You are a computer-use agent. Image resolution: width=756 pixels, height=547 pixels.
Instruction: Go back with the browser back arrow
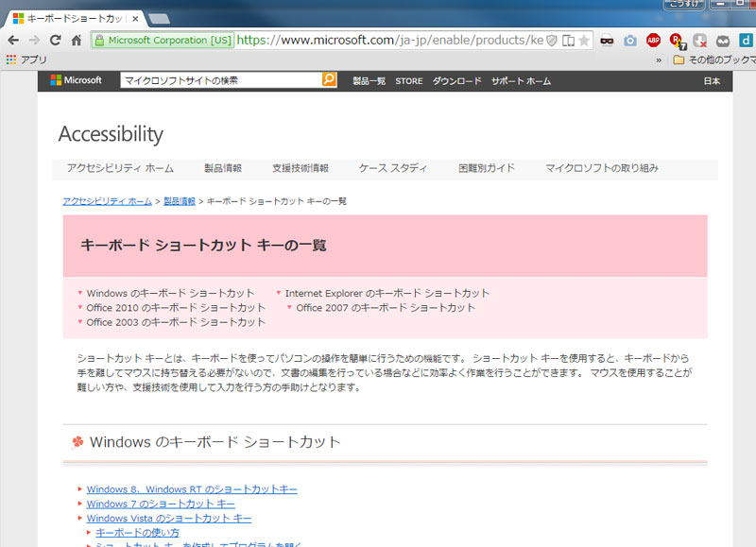click(13, 41)
